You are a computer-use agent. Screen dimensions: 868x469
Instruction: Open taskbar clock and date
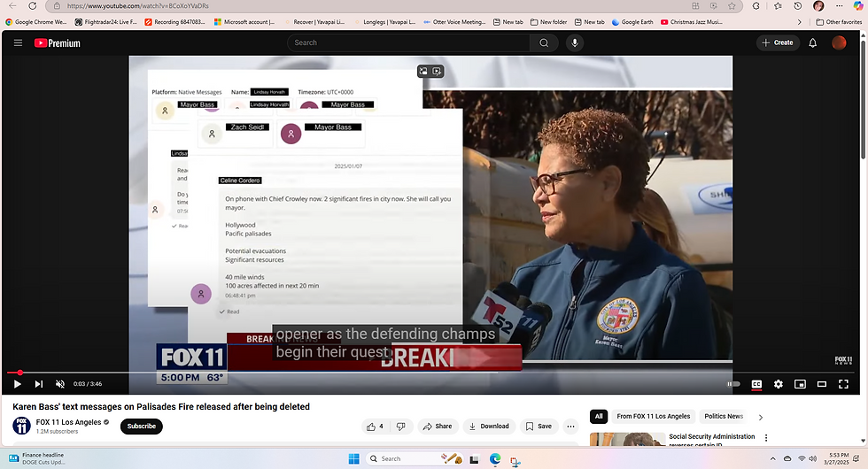click(x=836, y=458)
